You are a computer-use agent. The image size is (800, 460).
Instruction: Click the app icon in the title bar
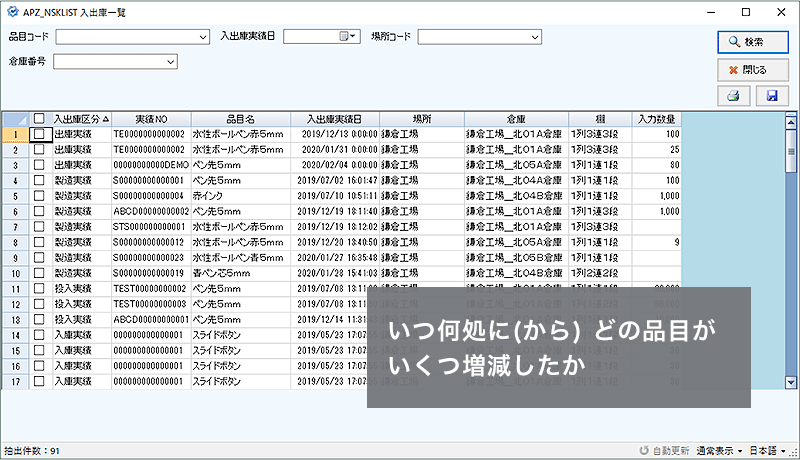tap(11, 11)
